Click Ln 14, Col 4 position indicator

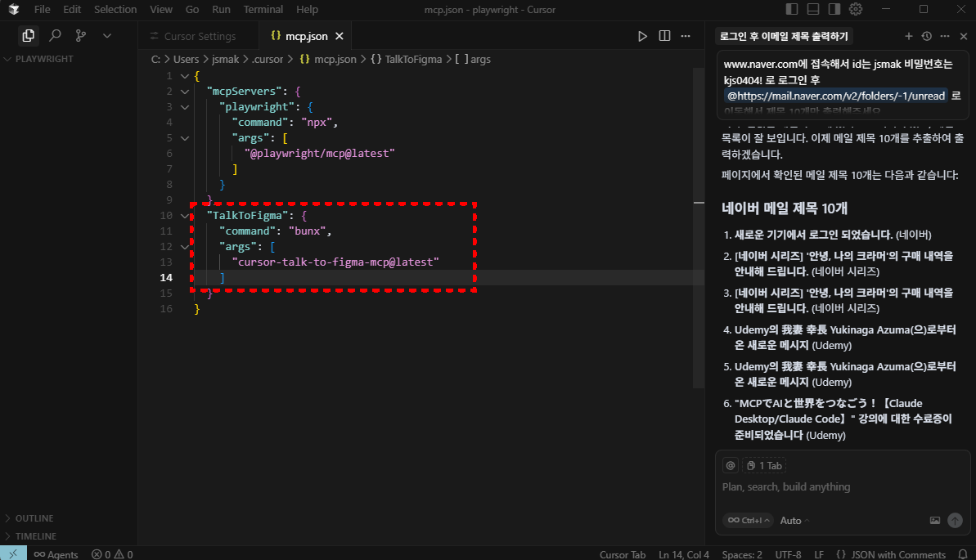(x=683, y=553)
